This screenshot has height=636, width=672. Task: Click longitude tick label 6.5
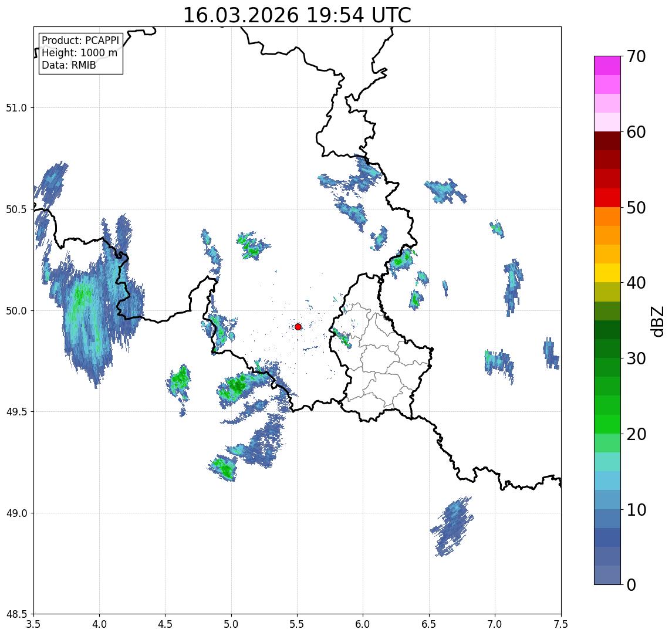point(429,624)
